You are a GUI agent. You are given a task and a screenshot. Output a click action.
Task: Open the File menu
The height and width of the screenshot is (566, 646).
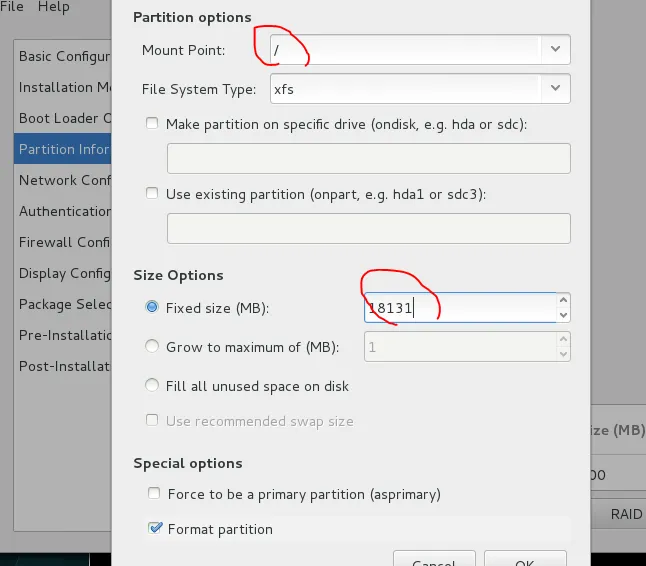coord(12,7)
